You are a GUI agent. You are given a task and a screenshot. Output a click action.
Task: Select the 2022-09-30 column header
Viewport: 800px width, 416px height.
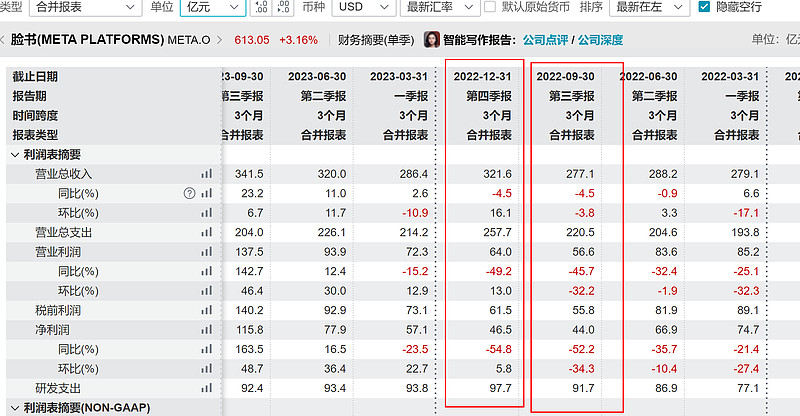(x=565, y=77)
